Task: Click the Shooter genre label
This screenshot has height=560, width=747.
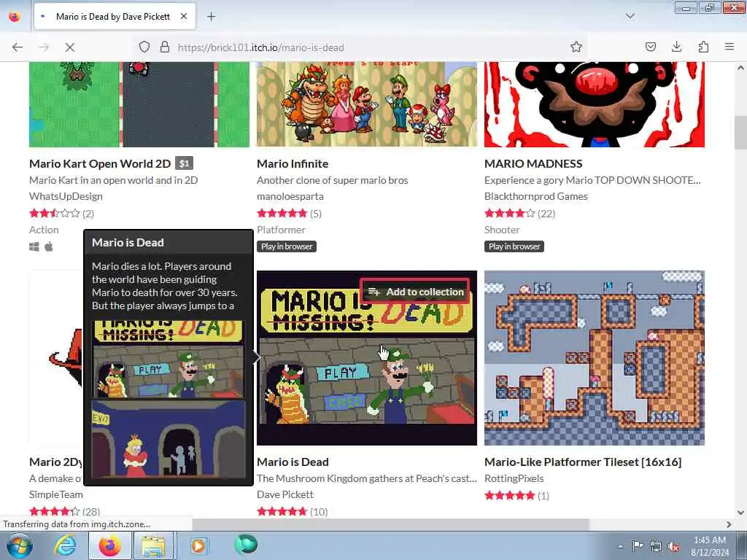Action: 502,230
